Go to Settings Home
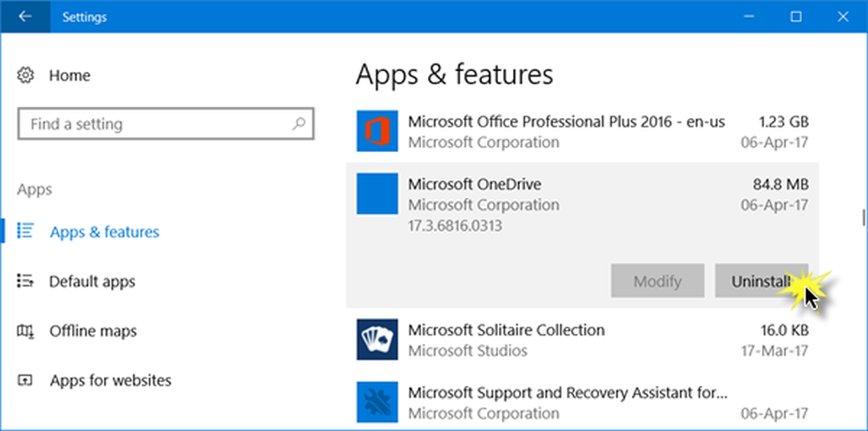Viewport: 868px width, 431px height. click(x=69, y=76)
